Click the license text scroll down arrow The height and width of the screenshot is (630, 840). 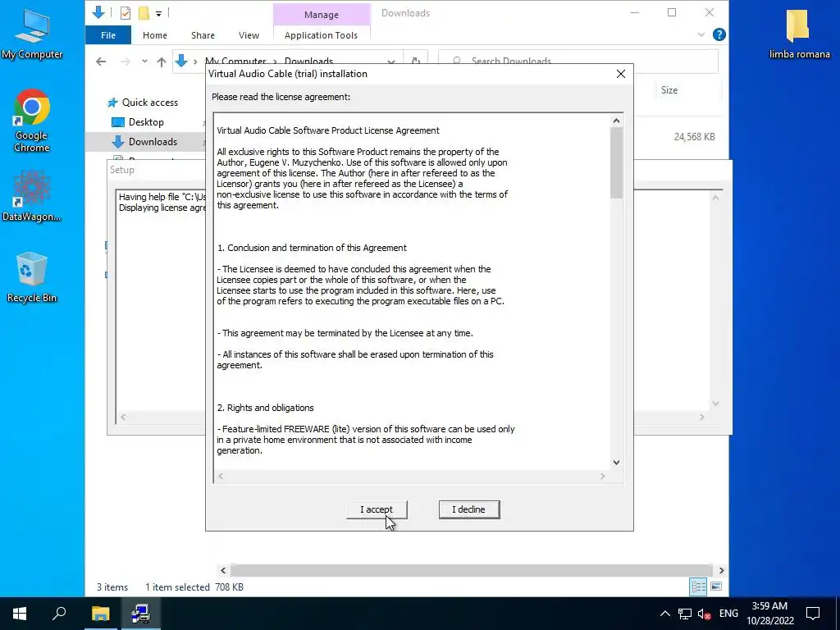pos(616,463)
